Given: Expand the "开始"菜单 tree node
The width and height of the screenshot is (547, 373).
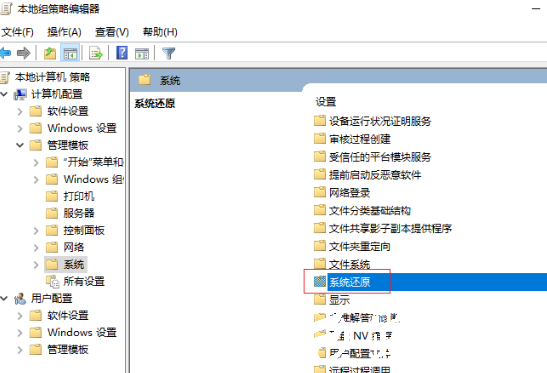Looking at the screenshot, I should point(36,162).
